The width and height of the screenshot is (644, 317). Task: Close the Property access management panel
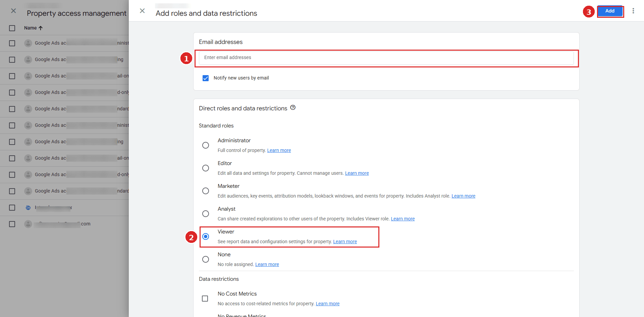tap(13, 11)
